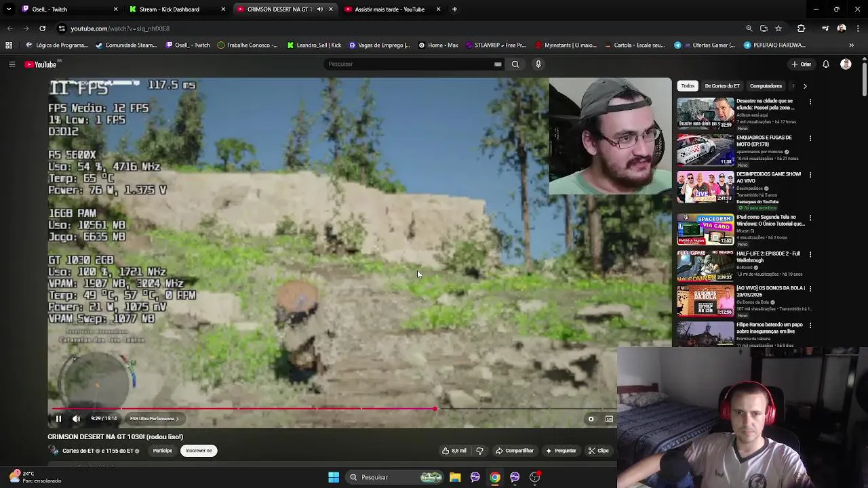Screen dimensions: 868x488
Task: Start voice search with the microphone icon
Action: (x=538, y=64)
